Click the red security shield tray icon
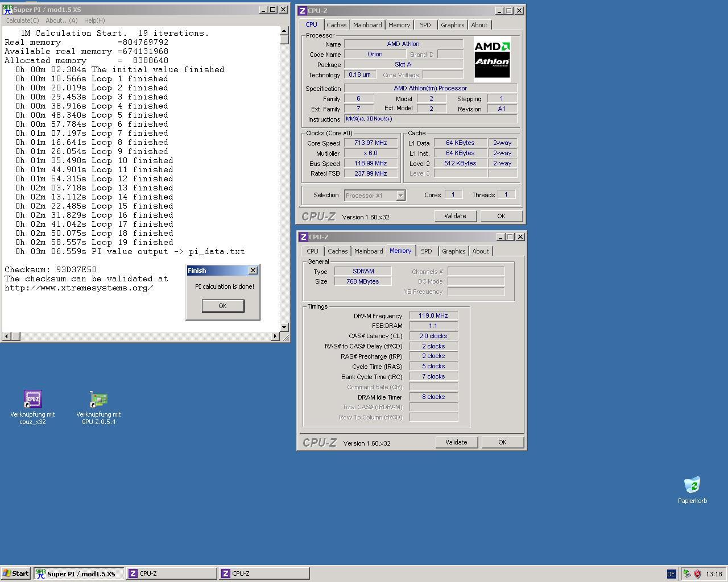The image size is (728, 582). pyautogui.click(x=697, y=574)
